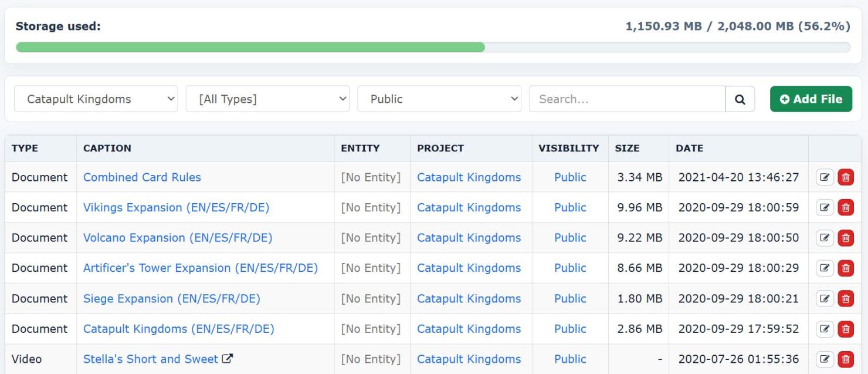This screenshot has width=868, height=374.
Task: Sort the table by the SIZE column header
Action: [x=626, y=149]
